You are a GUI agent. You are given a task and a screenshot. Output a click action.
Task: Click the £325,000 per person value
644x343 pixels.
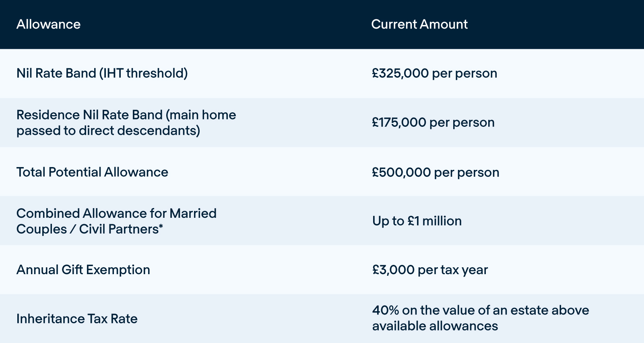tap(434, 73)
